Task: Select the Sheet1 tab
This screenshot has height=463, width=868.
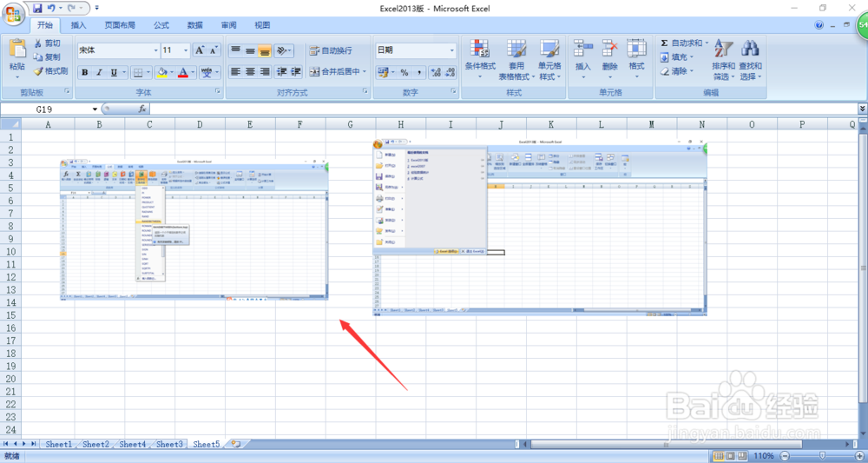Action: (58, 444)
